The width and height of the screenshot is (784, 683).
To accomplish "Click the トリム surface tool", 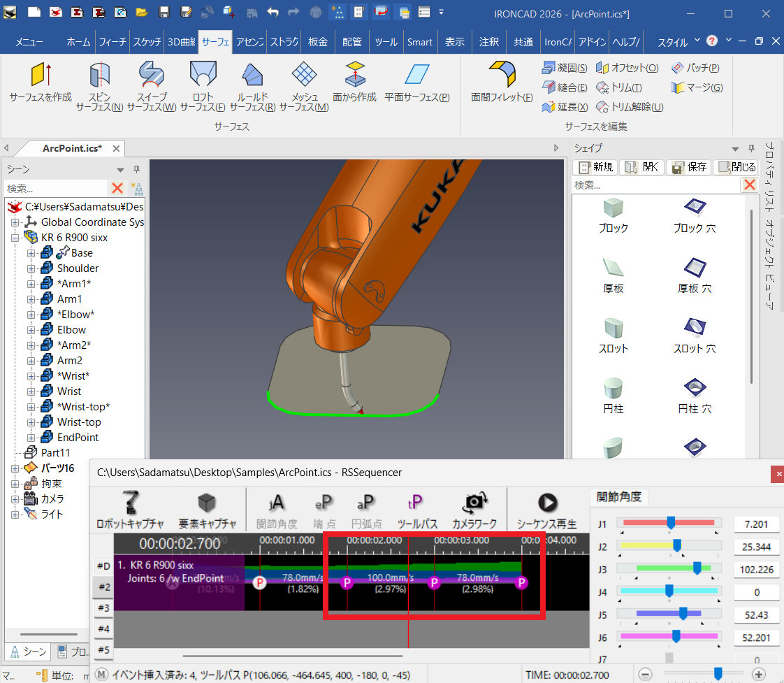I will [x=619, y=87].
